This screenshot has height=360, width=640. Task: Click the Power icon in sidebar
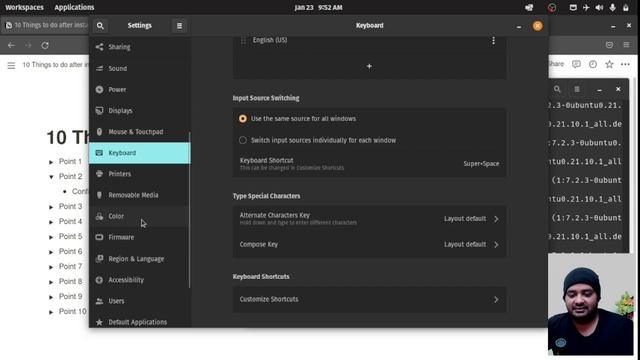point(99,89)
